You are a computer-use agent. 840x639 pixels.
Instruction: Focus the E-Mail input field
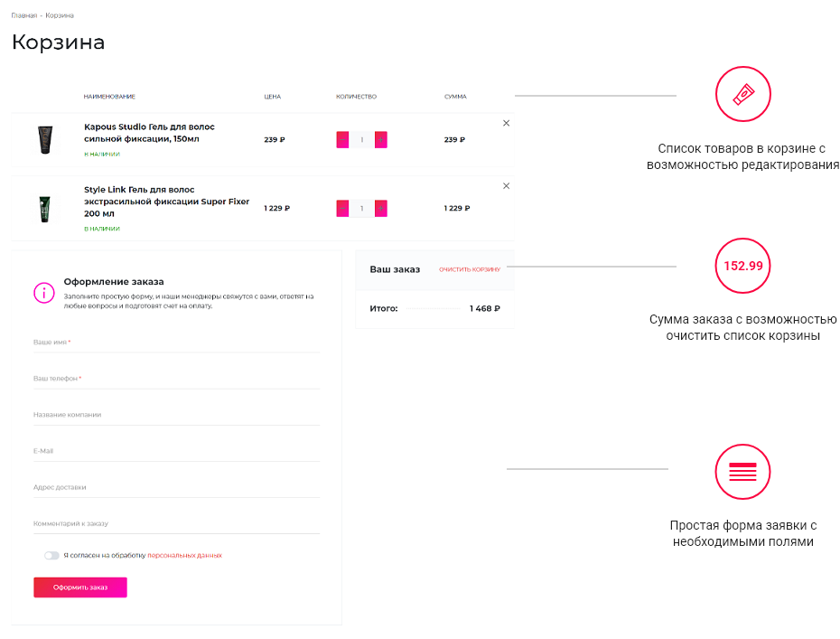[x=177, y=451]
